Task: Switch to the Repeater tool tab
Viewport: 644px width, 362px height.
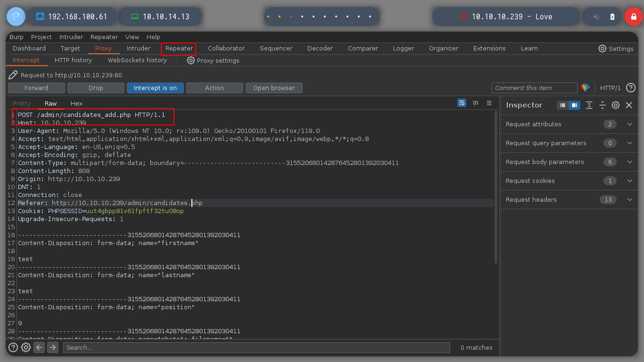Action: pyautogui.click(x=179, y=48)
